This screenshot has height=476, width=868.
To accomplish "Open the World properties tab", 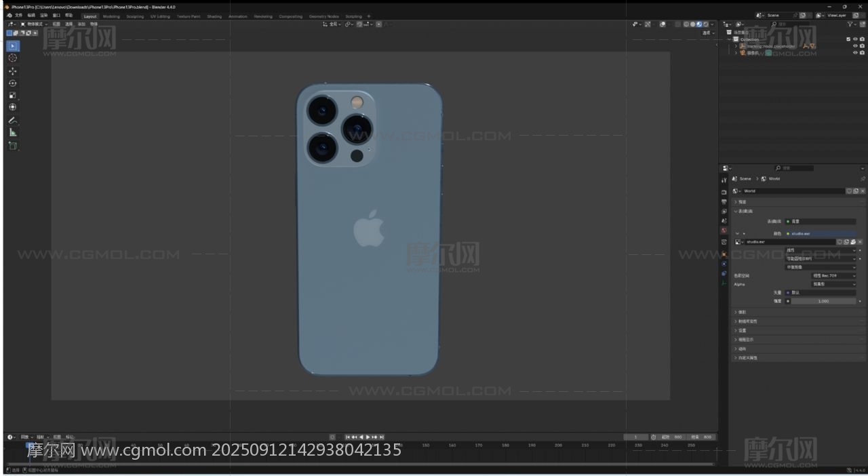I will (x=724, y=231).
